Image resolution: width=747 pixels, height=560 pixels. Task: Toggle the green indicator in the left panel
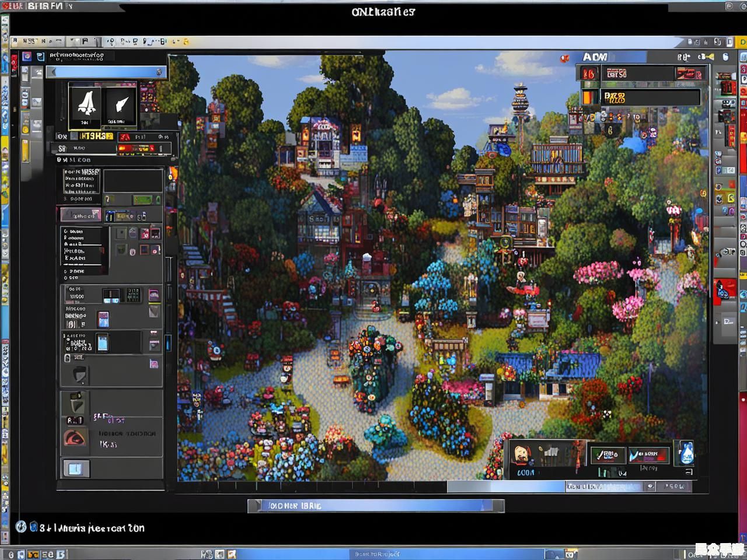(x=142, y=200)
